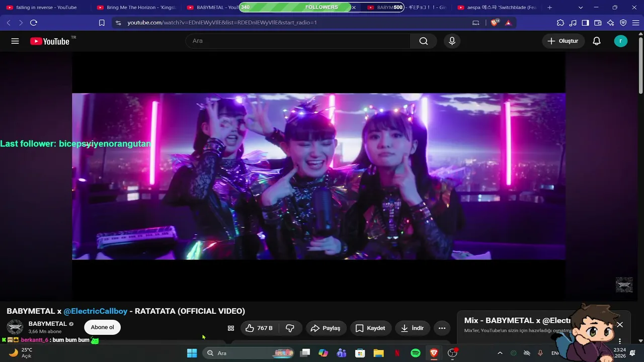Open Brave Wallet icon
644x362 pixels.
(598, 23)
